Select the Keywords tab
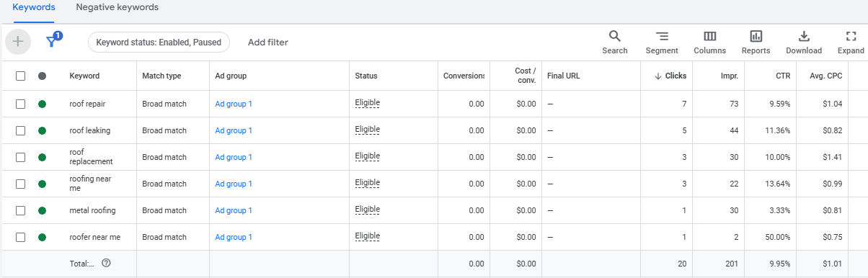The width and height of the screenshot is (868, 278). 33,7
